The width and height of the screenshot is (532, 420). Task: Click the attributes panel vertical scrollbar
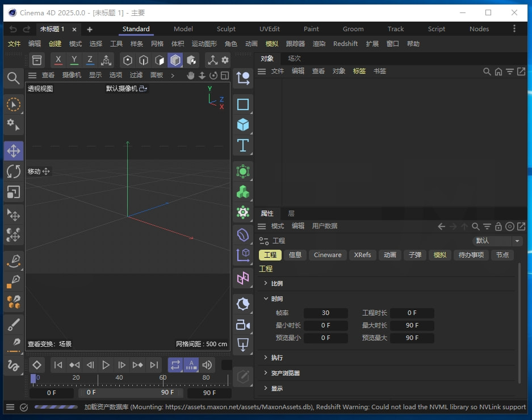point(519,323)
